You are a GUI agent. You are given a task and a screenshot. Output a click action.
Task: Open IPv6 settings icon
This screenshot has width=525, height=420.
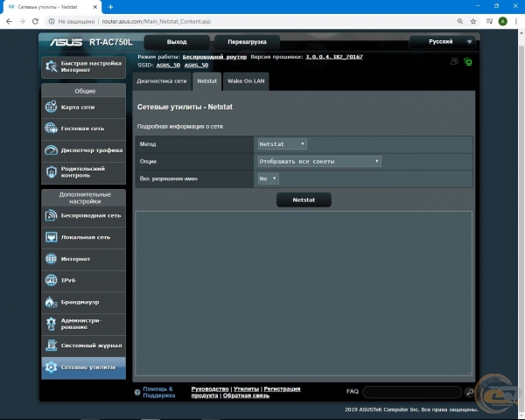(52, 280)
